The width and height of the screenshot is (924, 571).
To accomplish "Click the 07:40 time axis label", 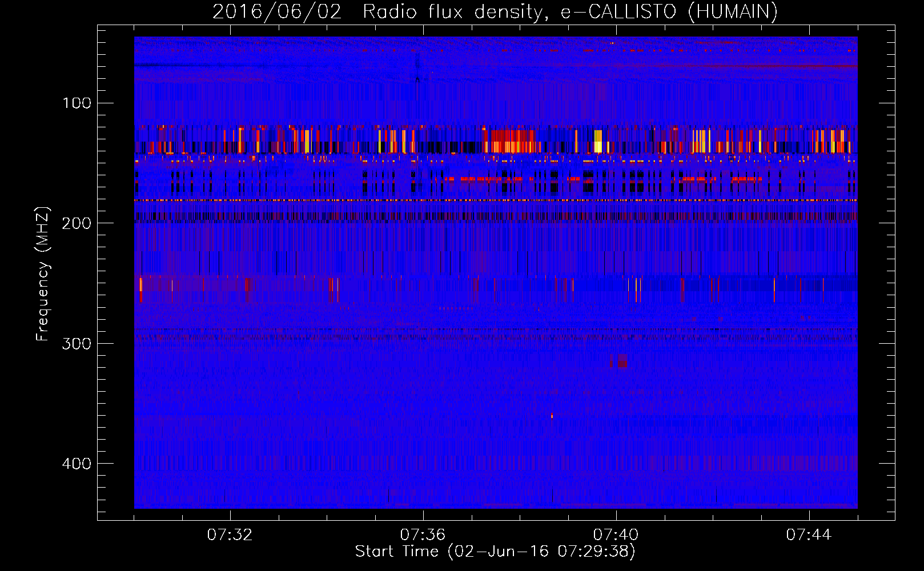I will 616,535.
